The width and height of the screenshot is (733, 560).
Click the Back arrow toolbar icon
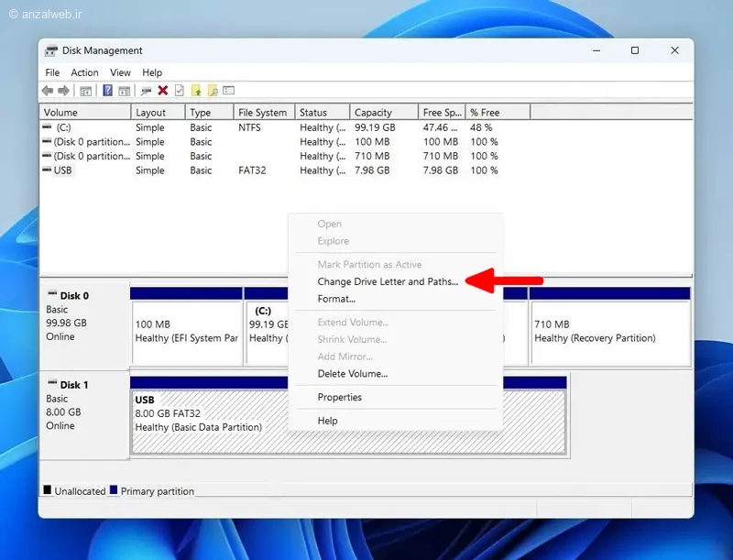(48, 91)
